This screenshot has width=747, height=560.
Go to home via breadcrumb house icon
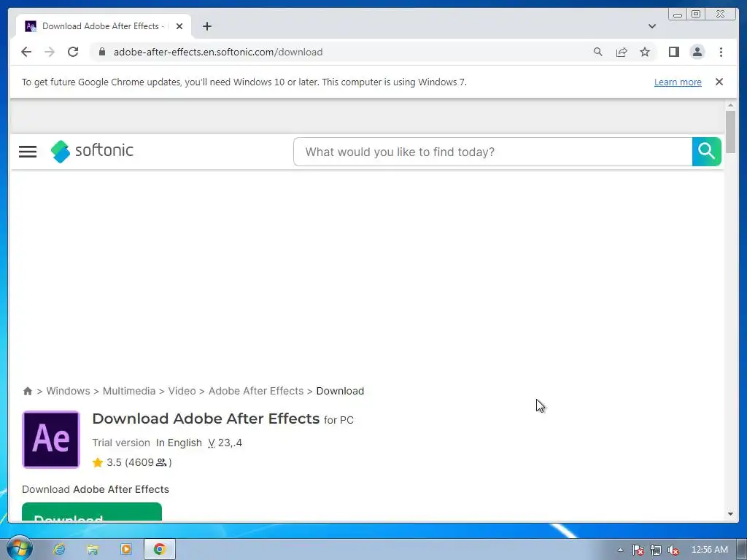tap(28, 391)
